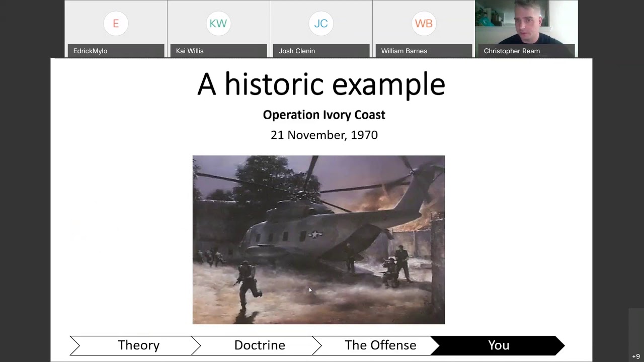Select EdrickMylo's participant tile avatar
The width and height of the screenshot is (644, 362).
tap(116, 24)
